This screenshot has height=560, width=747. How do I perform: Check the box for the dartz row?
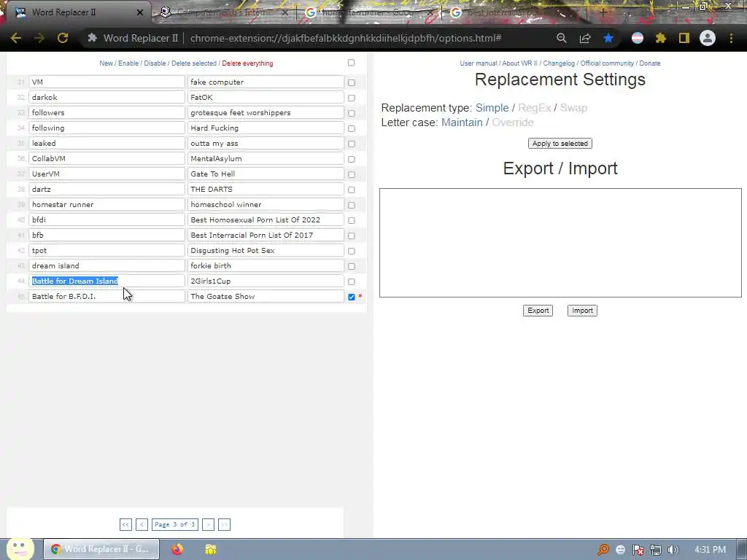pyautogui.click(x=352, y=190)
